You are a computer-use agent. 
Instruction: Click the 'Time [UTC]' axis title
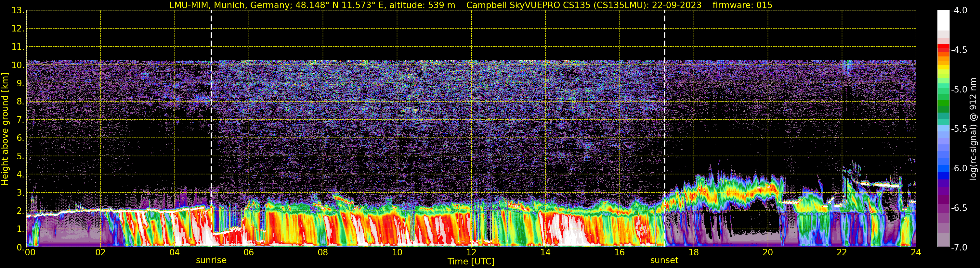click(471, 262)
